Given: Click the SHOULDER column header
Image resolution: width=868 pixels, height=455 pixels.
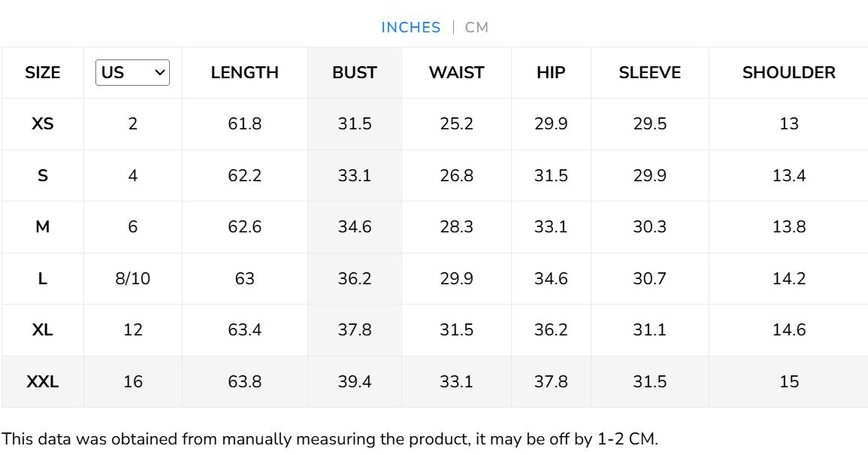Looking at the screenshot, I should point(788,73).
